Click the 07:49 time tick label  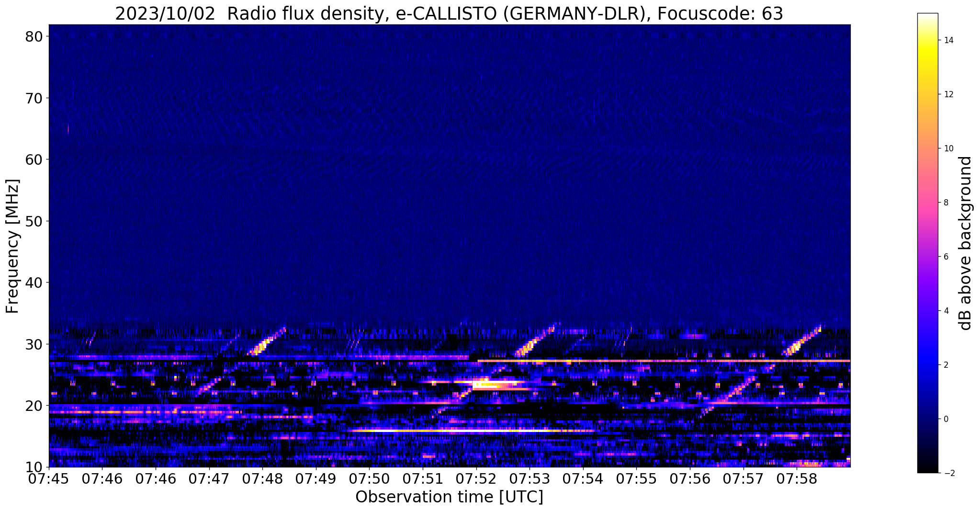coord(315,479)
